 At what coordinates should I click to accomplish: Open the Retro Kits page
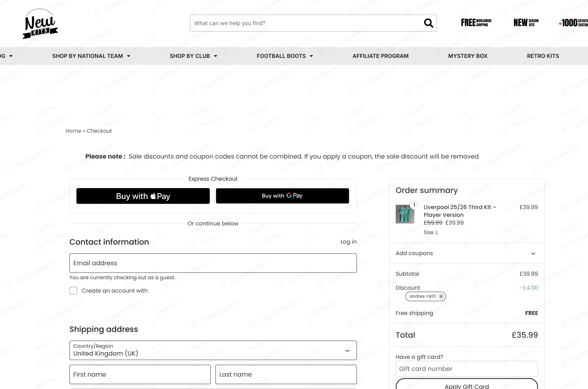543,56
